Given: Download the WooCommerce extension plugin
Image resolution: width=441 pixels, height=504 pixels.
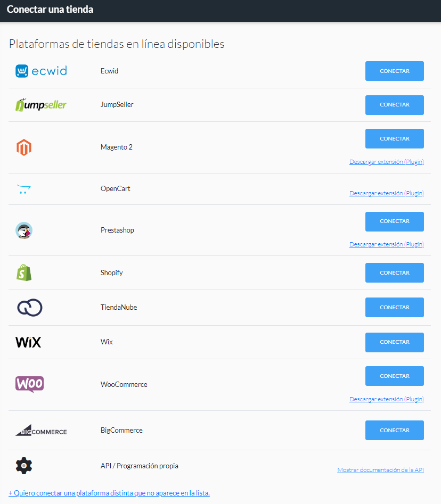Looking at the screenshot, I should point(387,399).
